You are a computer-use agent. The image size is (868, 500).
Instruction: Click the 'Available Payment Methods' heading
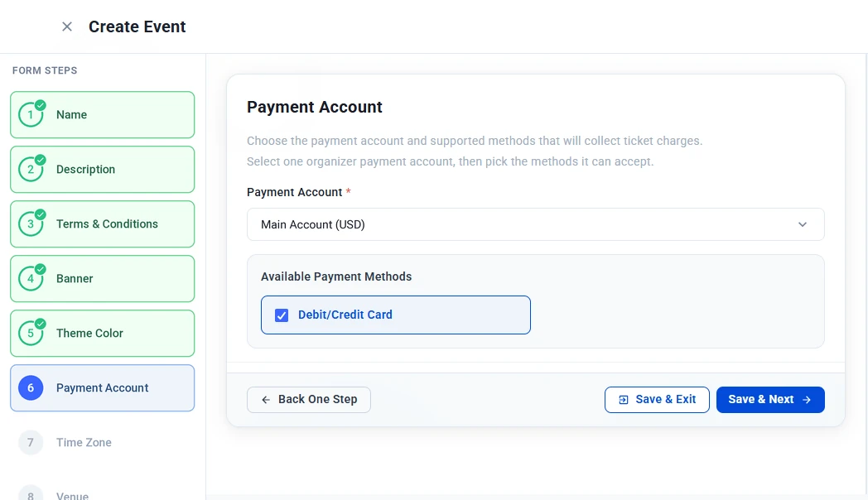(x=336, y=276)
